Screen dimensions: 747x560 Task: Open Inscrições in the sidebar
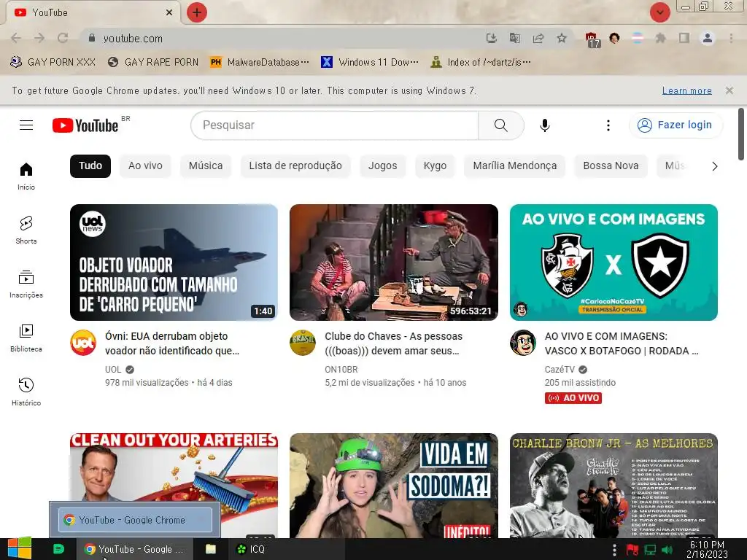[26, 284]
